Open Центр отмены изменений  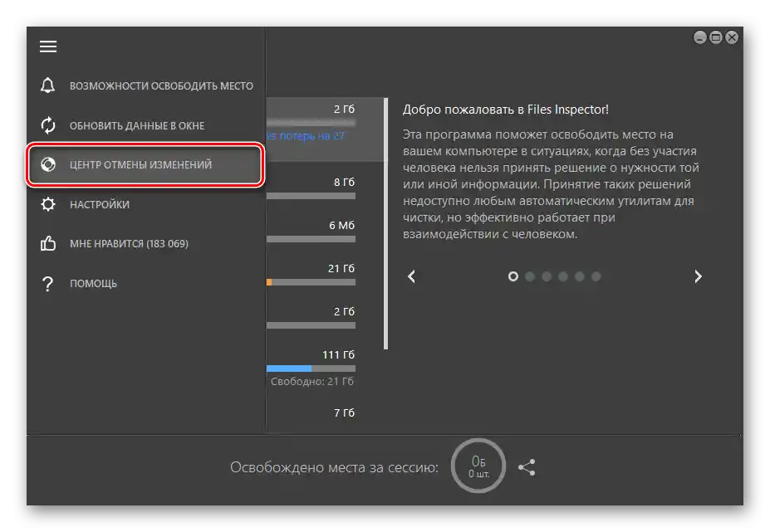coord(145,165)
